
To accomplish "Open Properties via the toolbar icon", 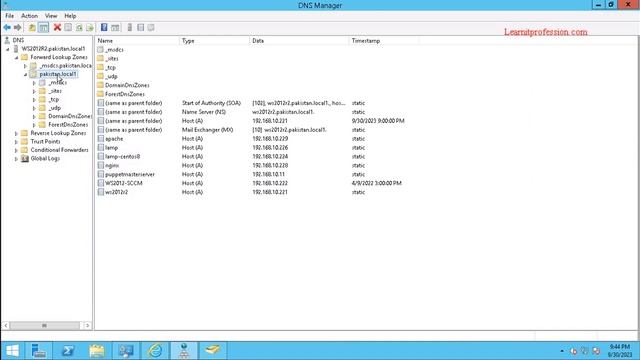I will click(x=68, y=27).
